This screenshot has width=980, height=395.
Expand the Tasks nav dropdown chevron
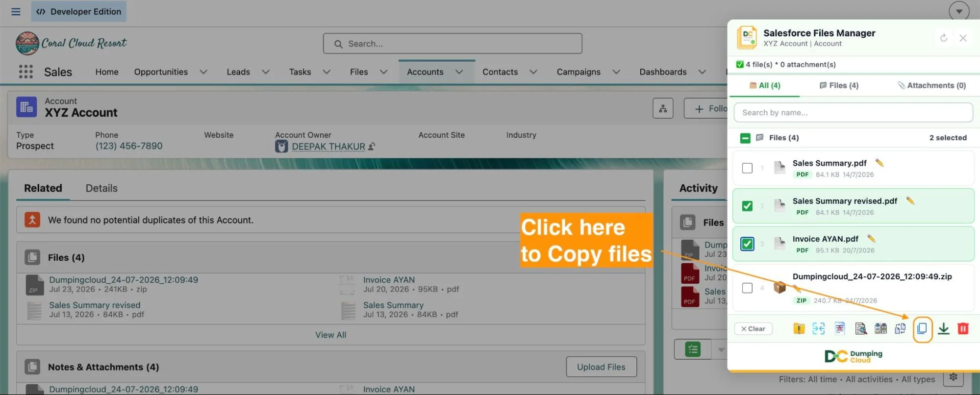click(x=327, y=72)
